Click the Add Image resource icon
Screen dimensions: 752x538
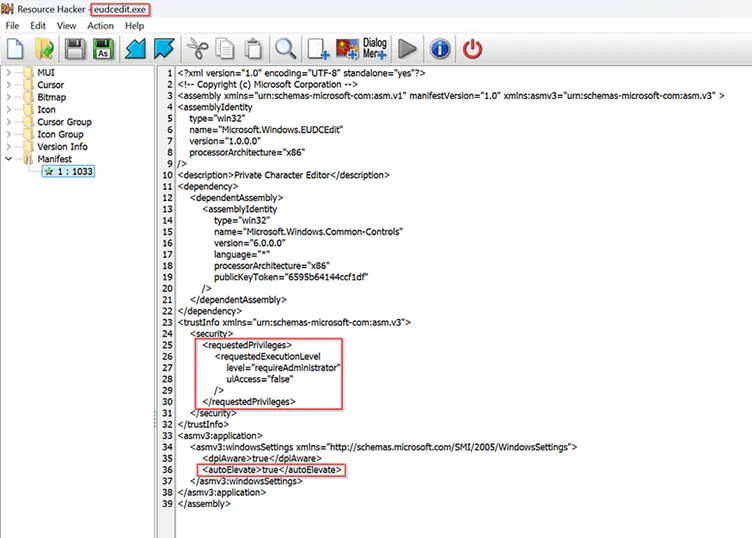coord(347,48)
